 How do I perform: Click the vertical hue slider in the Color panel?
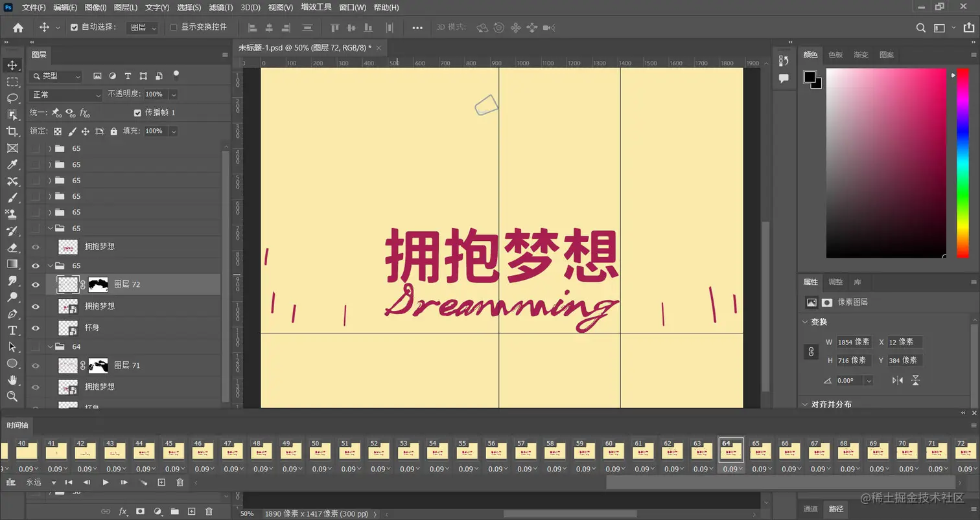(962, 163)
